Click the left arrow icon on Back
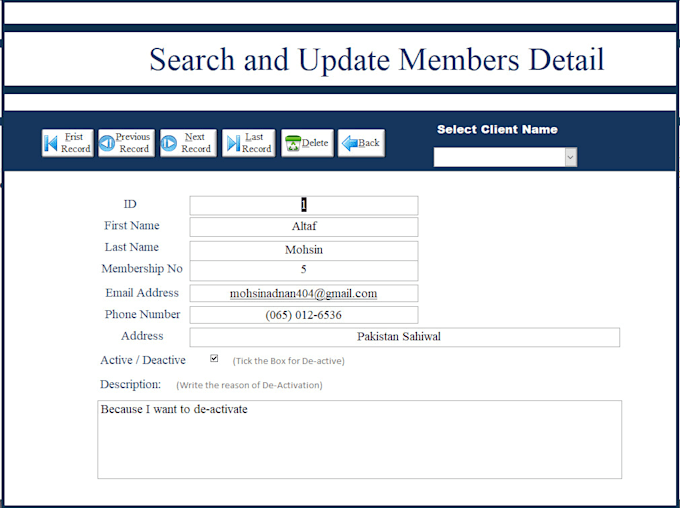 350,143
